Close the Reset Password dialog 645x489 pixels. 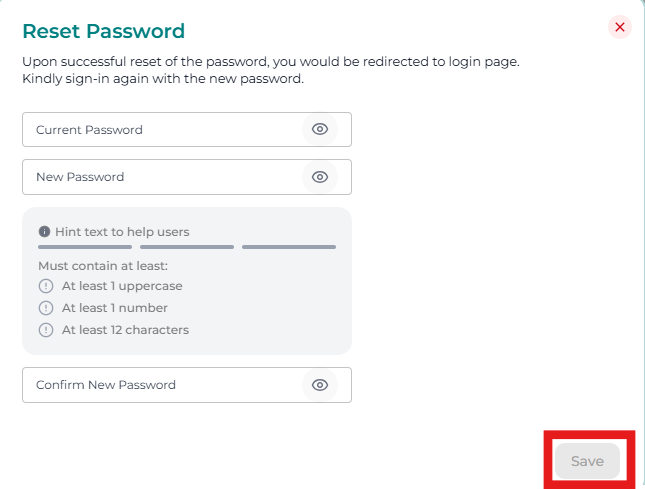620,27
